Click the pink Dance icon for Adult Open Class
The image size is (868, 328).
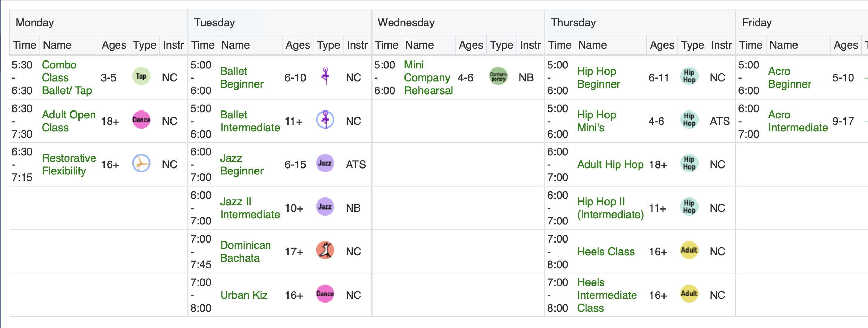click(141, 120)
